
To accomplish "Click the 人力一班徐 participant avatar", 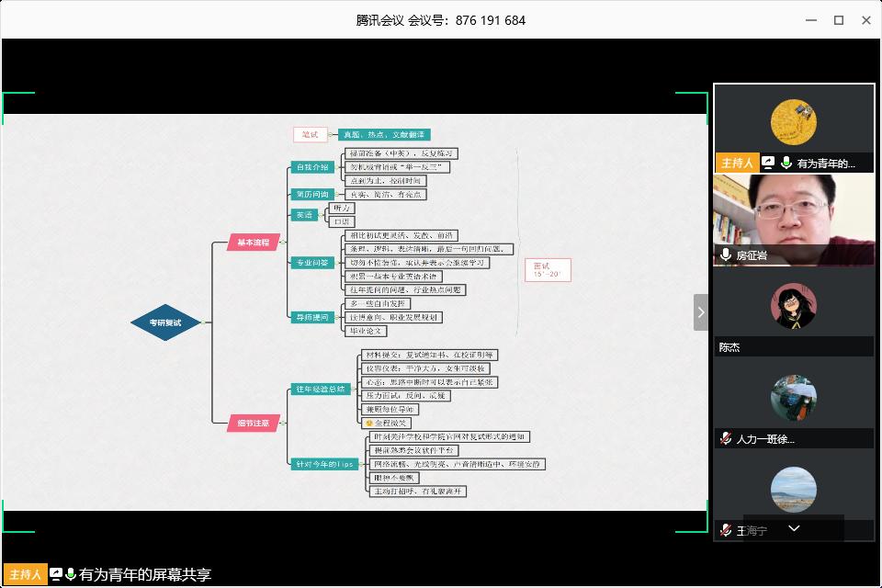I will click(793, 397).
